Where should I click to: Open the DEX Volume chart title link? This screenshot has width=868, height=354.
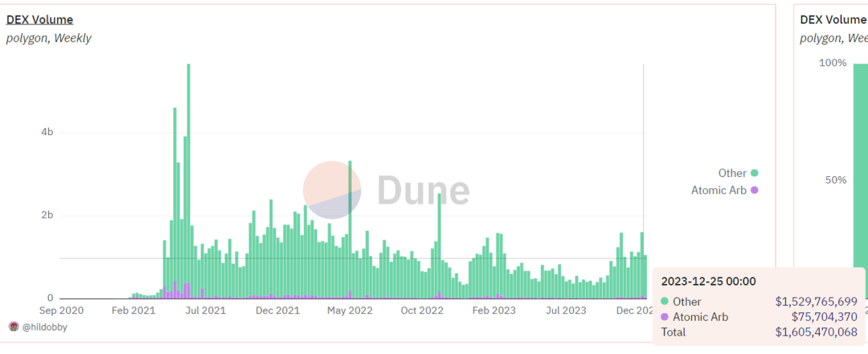(x=39, y=19)
